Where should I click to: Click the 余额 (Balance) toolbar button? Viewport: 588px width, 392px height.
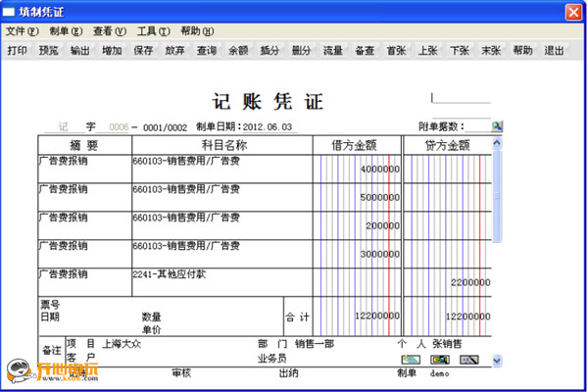coord(238,50)
